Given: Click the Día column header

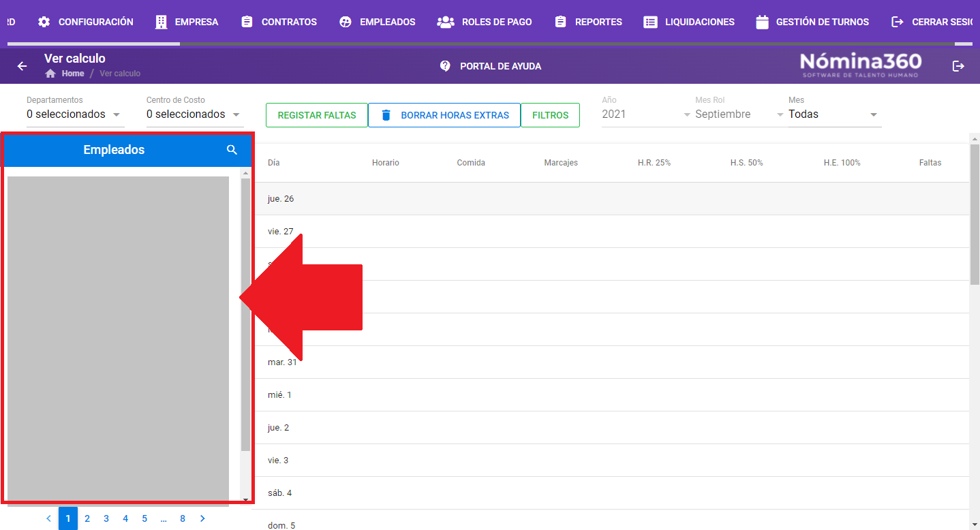Looking at the screenshot, I should (274, 163).
